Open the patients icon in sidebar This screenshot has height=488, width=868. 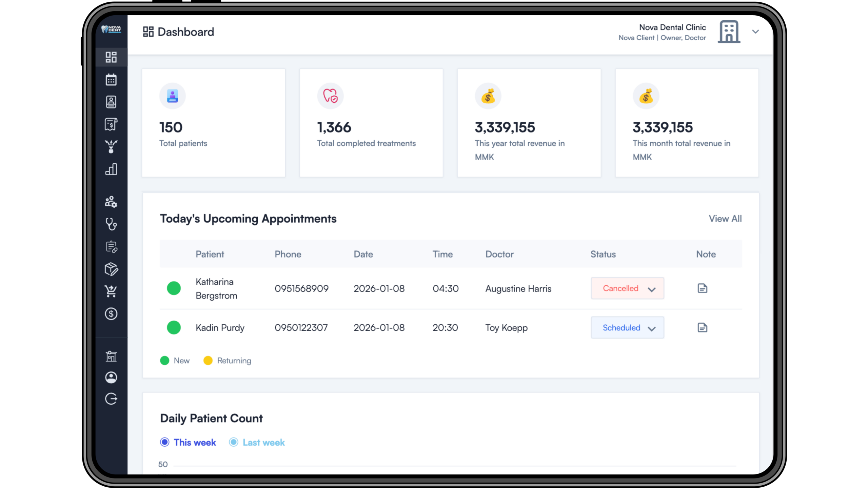pos(111,102)
